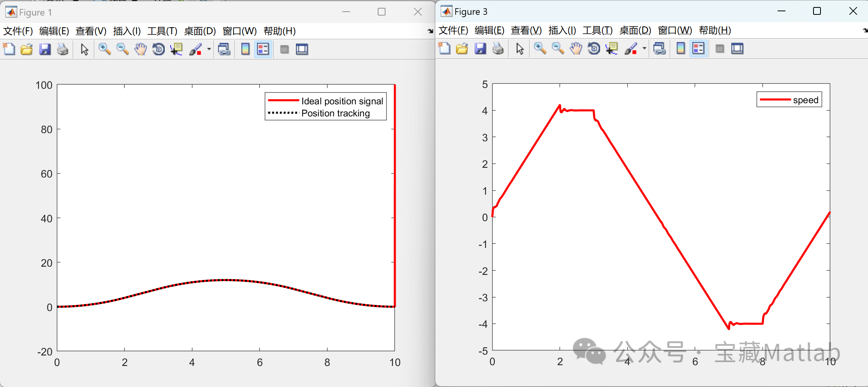Screen dimensions: 868x387
Task: Show Plot Tools and dock icon in Figure 1
Action: click(x=302, y=49)
